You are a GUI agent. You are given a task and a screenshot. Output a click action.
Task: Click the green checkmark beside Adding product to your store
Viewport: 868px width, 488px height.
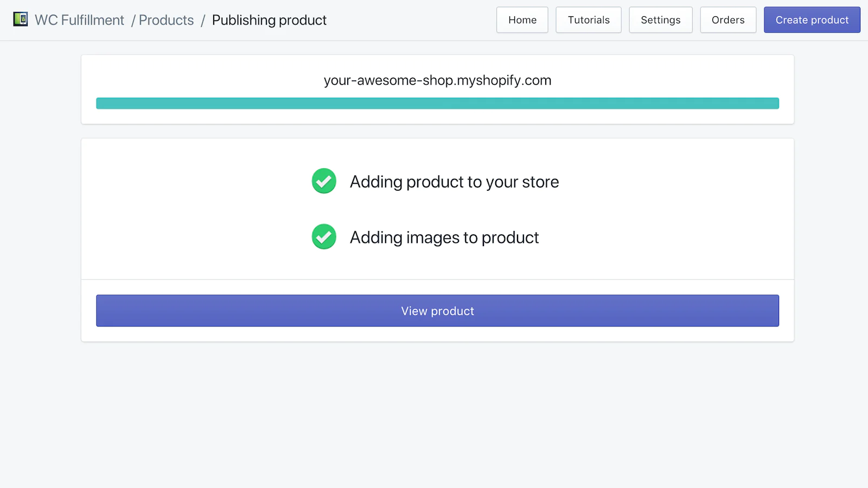click(x=324, y=181)
